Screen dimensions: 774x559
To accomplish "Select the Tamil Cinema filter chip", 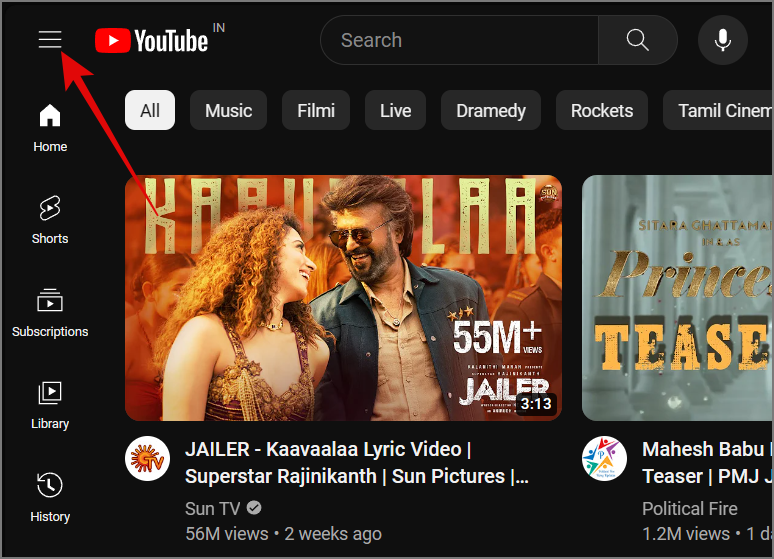I will 718,110.
